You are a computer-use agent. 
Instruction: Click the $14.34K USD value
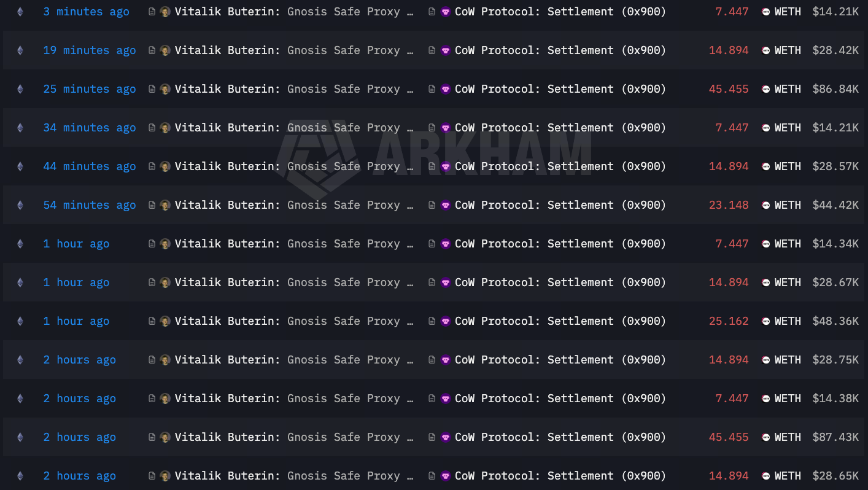click(x=835, y=244)
